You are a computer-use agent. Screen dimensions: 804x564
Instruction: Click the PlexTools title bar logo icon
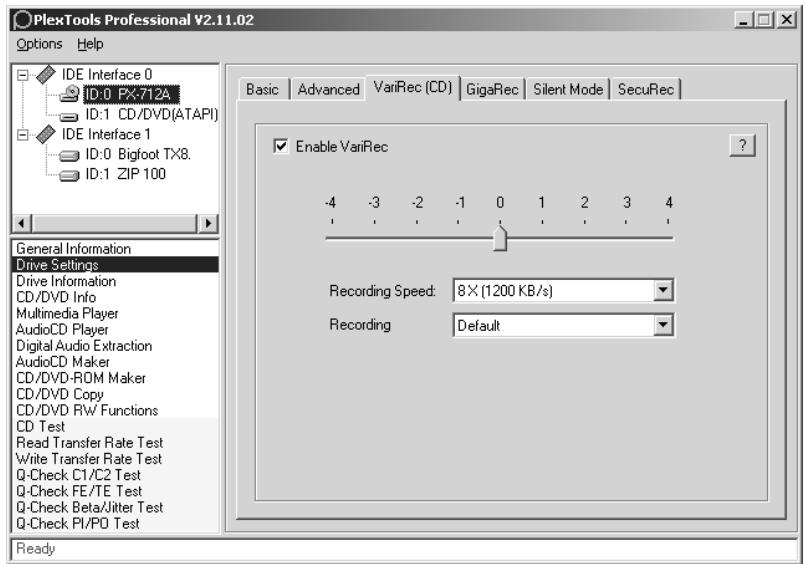click(x=22, y=20)
